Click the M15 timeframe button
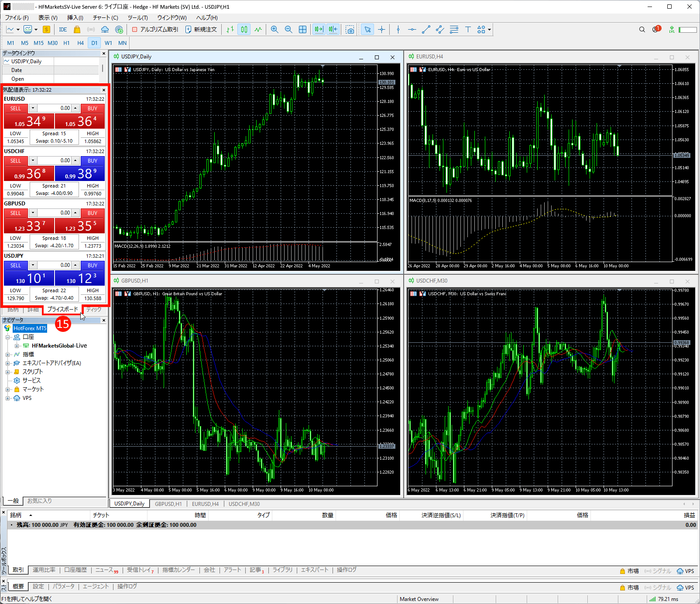 click(38, 43)
